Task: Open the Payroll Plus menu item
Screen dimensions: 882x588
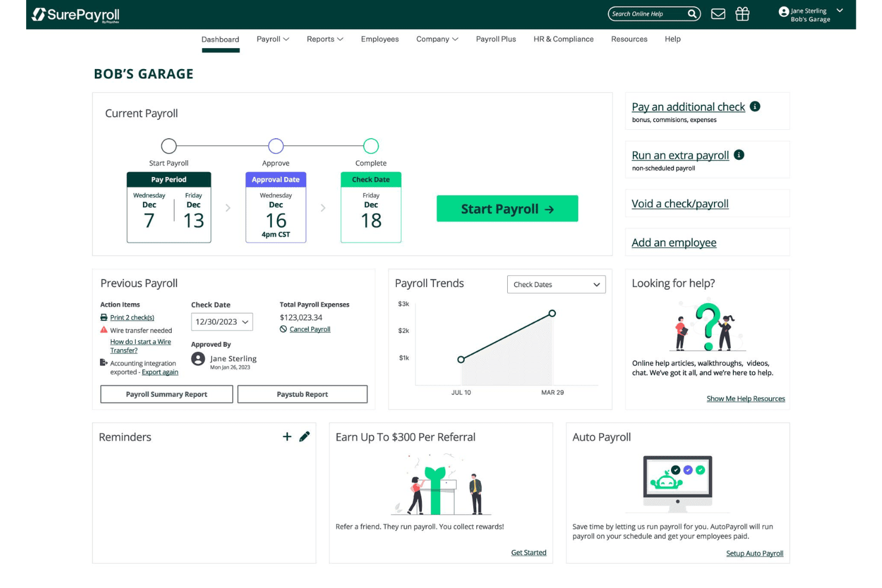Action: point(496,39)
